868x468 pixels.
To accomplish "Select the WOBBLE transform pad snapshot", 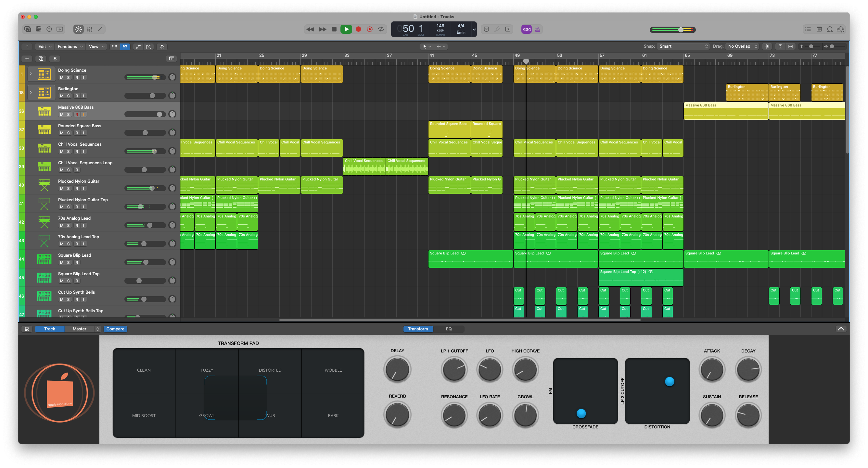I will tap(333, 370).
